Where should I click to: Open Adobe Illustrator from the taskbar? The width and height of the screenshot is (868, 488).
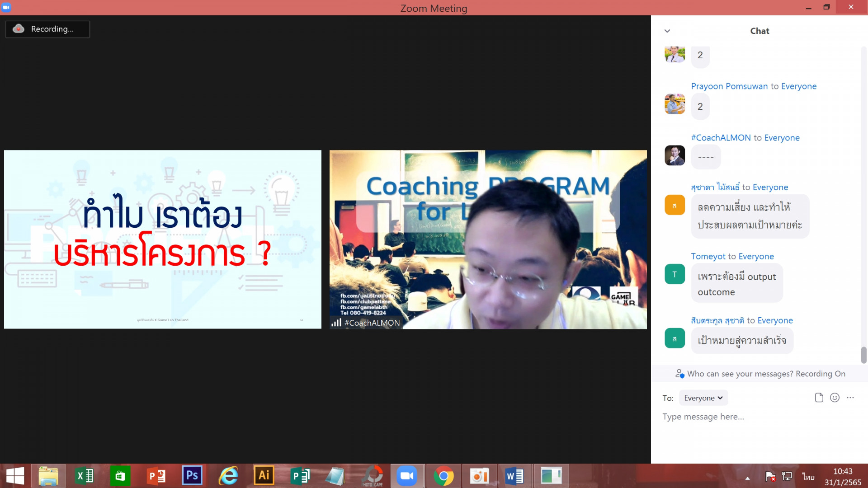tap(264, 475)
